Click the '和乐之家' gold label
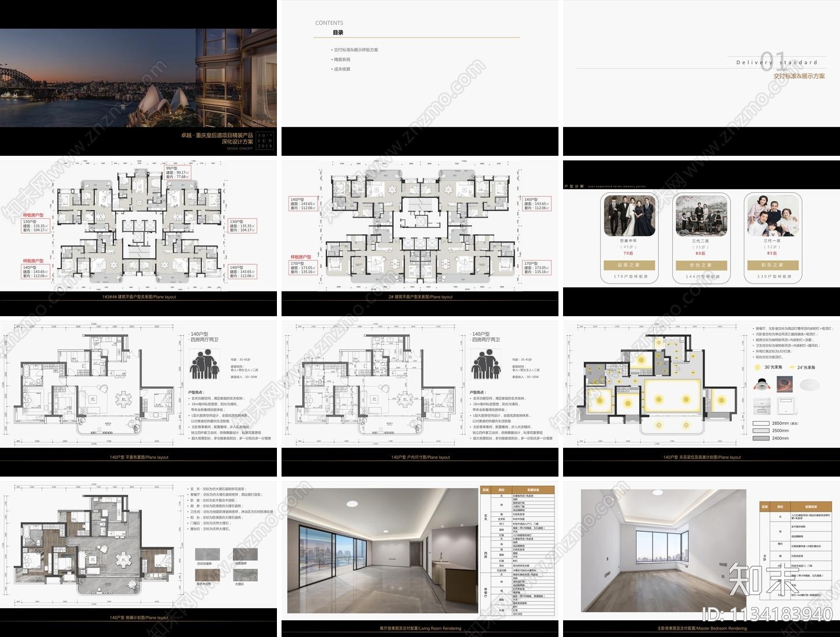Viewport: 840px width, 637px height. (x=772, y=265)
